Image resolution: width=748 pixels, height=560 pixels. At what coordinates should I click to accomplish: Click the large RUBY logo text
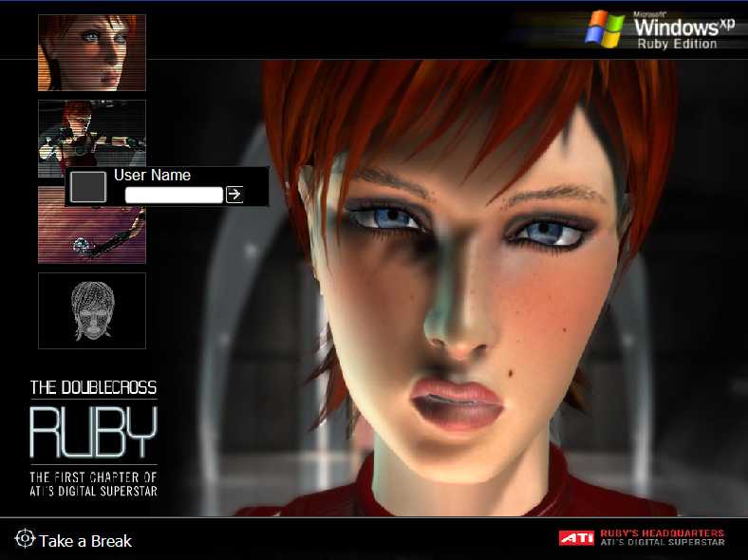(93, 432)
